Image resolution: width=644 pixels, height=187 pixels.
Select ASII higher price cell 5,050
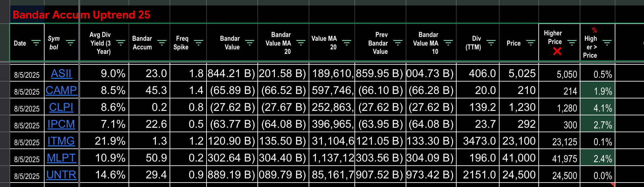point(559,73)
